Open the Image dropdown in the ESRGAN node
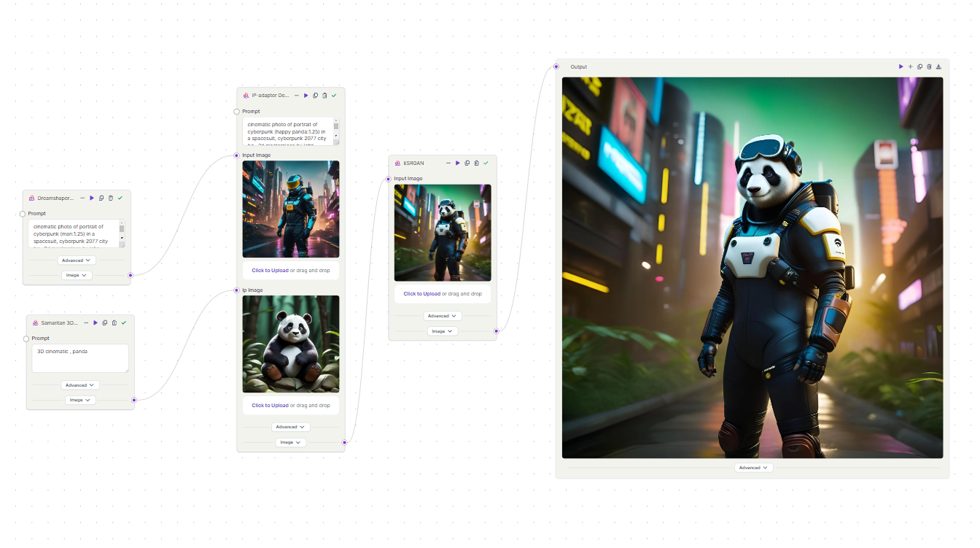Viewport: 980px width, 548px height. [443, 331]
